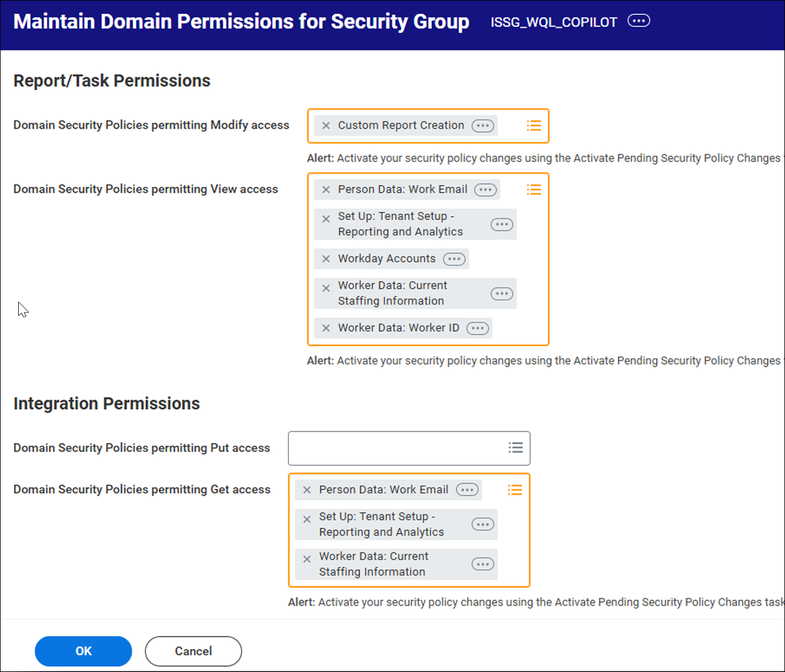Click Person Data: Work Email text in View access

(403, 189)
